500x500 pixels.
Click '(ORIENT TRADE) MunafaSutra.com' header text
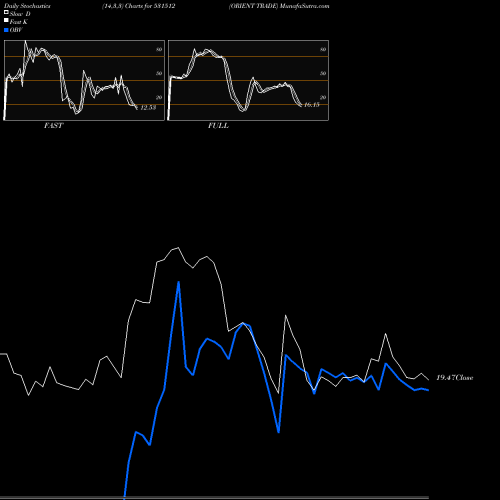(x=279, y=6)
